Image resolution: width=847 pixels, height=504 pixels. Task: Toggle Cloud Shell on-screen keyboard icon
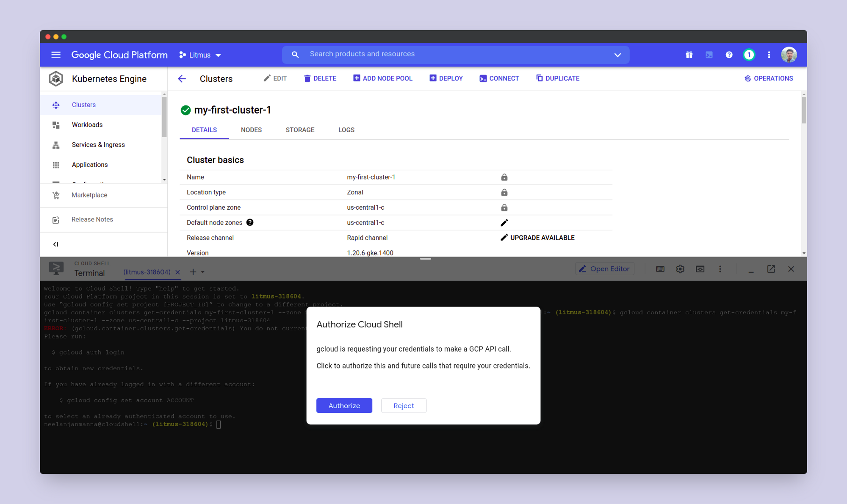[660, 269]
